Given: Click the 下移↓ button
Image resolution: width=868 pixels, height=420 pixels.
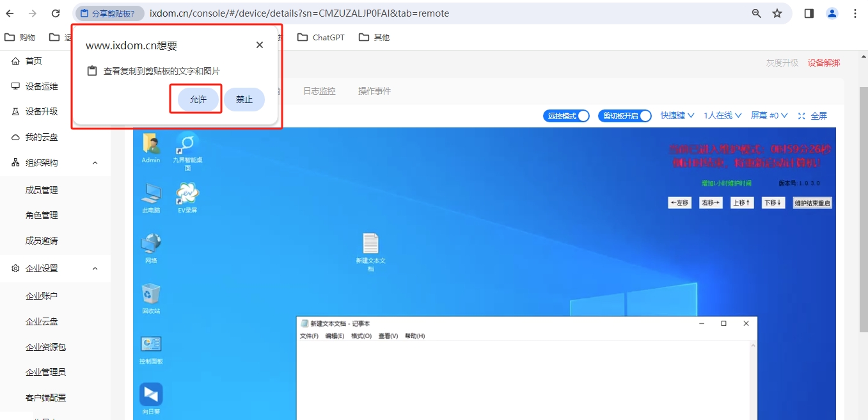Looking at the screenshot, I should click(x=773, y=203).
